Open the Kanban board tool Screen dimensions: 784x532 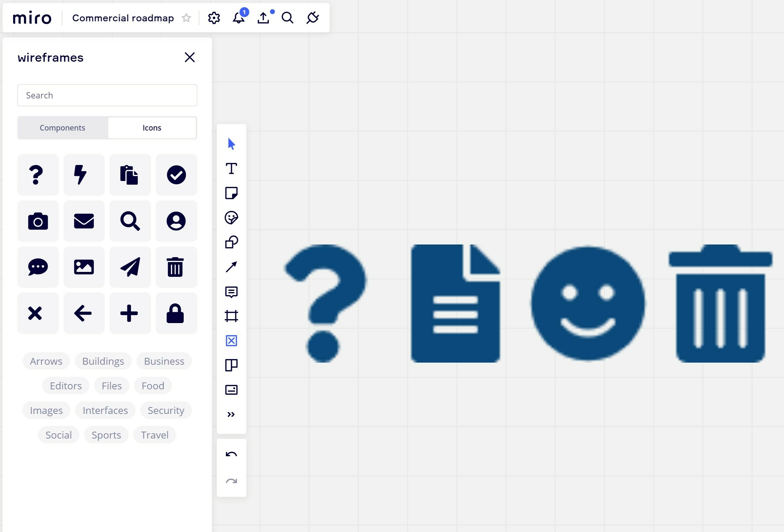coord(231,365)
